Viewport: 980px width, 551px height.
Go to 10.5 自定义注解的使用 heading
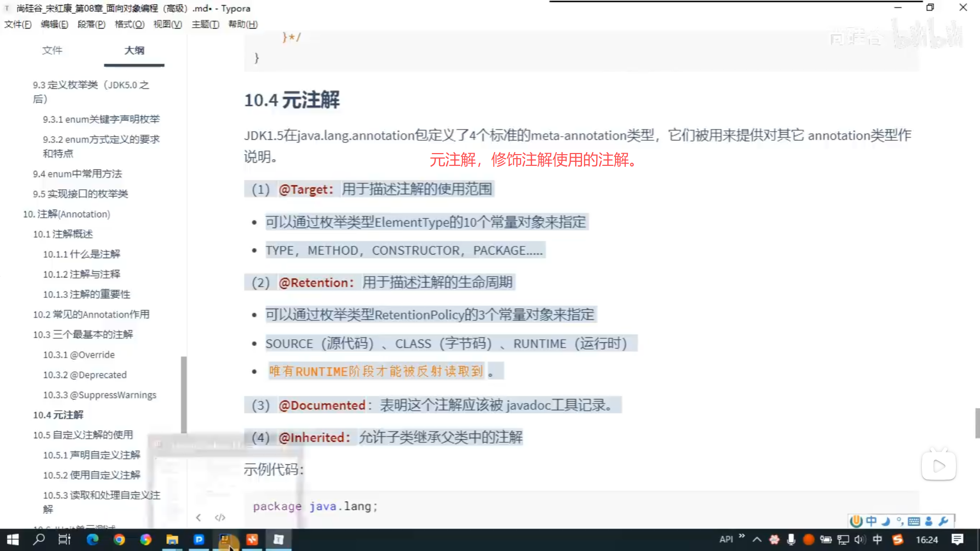coord(83,435)
